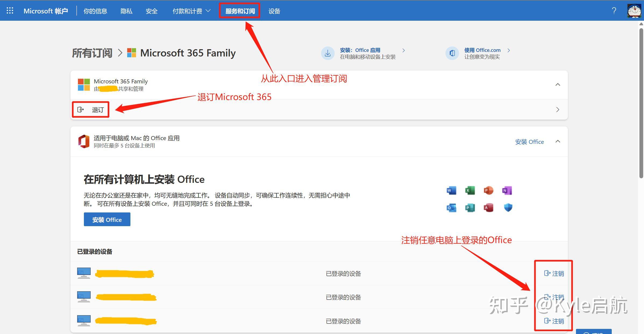The height and width of the screenshot is (334, 644).
Task: Click 注销 for the first device
Action: [554, 273]
